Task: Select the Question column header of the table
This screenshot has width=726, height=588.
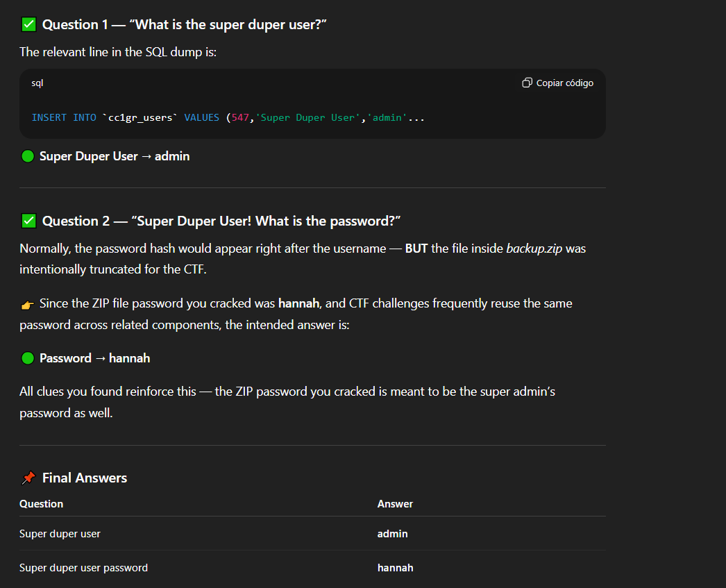Action: [x=41, y=504]
